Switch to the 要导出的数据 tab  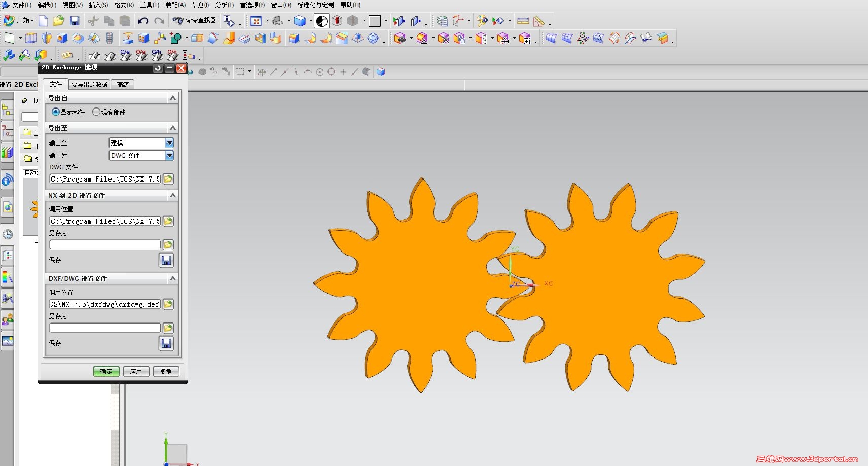pos(89,84)
